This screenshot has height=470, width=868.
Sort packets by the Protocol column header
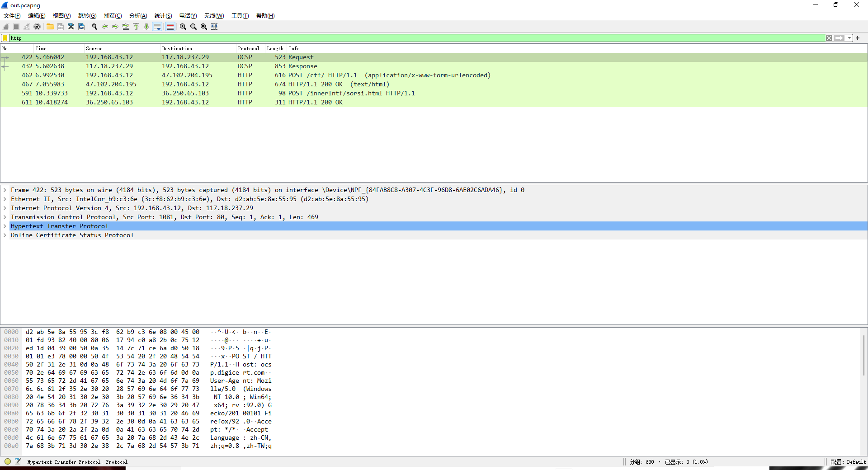(249, 48)
